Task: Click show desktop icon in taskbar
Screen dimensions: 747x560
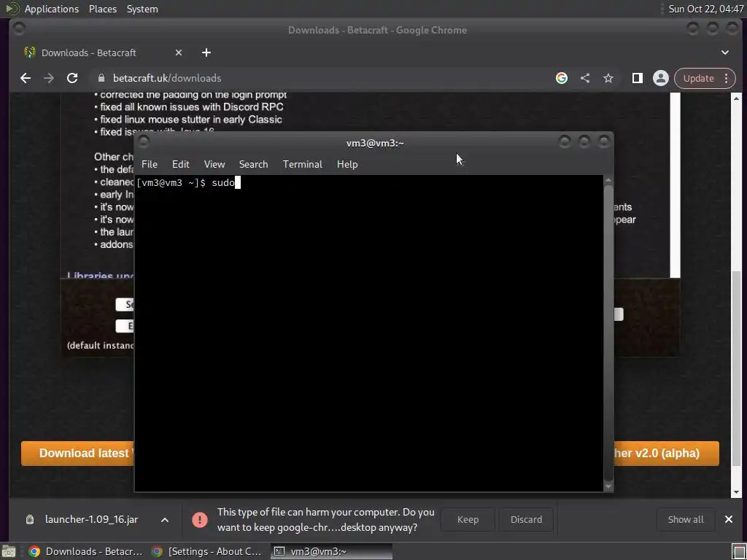Action: (9, 551)
